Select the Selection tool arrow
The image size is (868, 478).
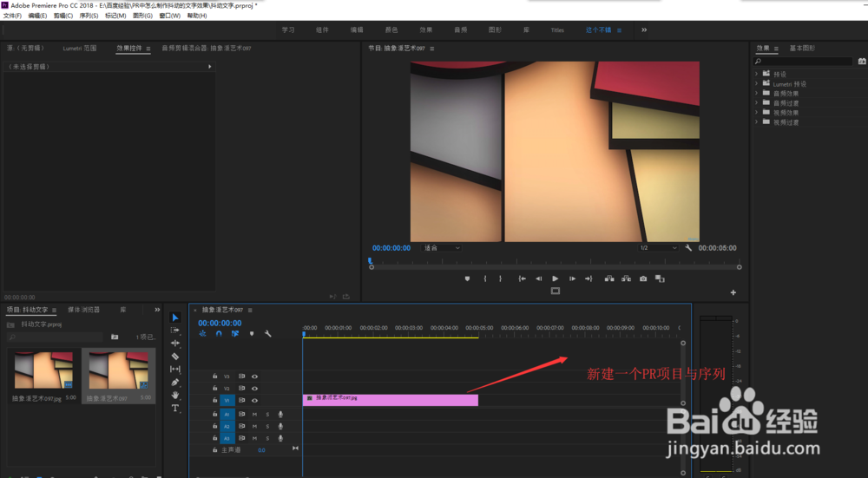coord(175,318)
